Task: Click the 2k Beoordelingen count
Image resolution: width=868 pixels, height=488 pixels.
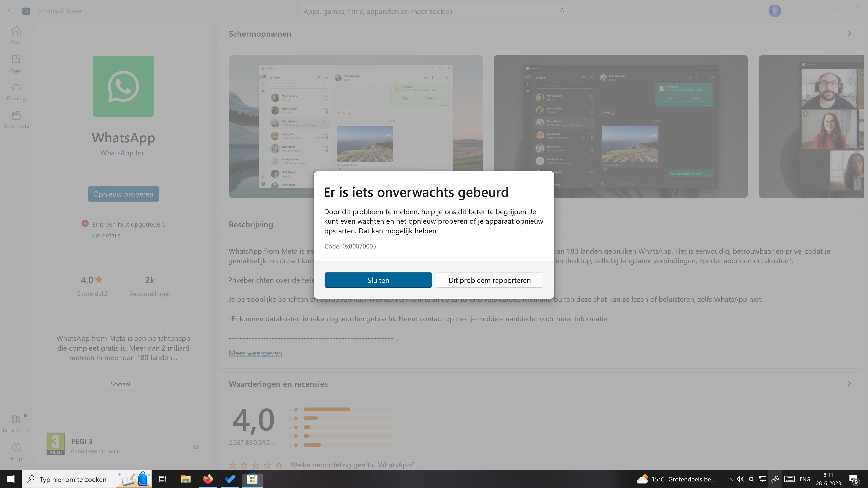Action: [150, 286]
